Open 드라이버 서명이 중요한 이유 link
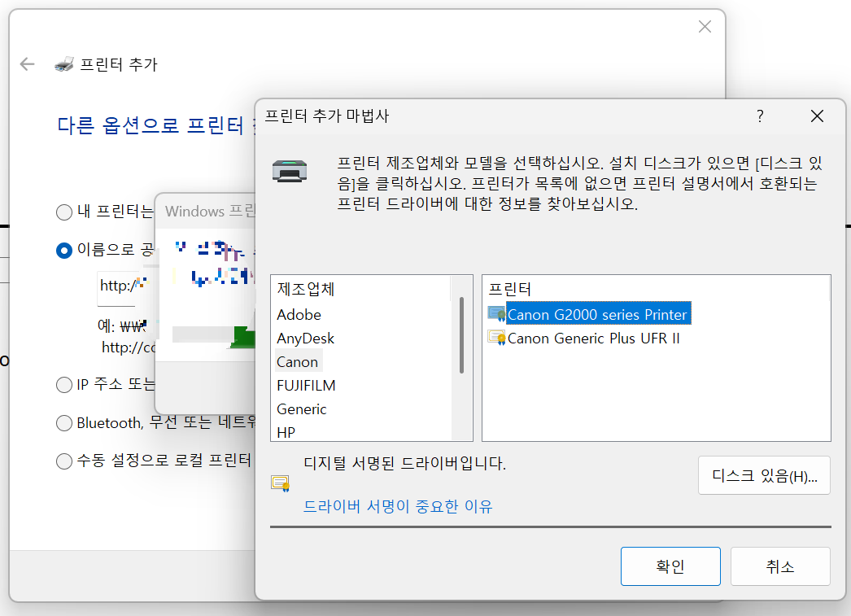 point(398,506)
